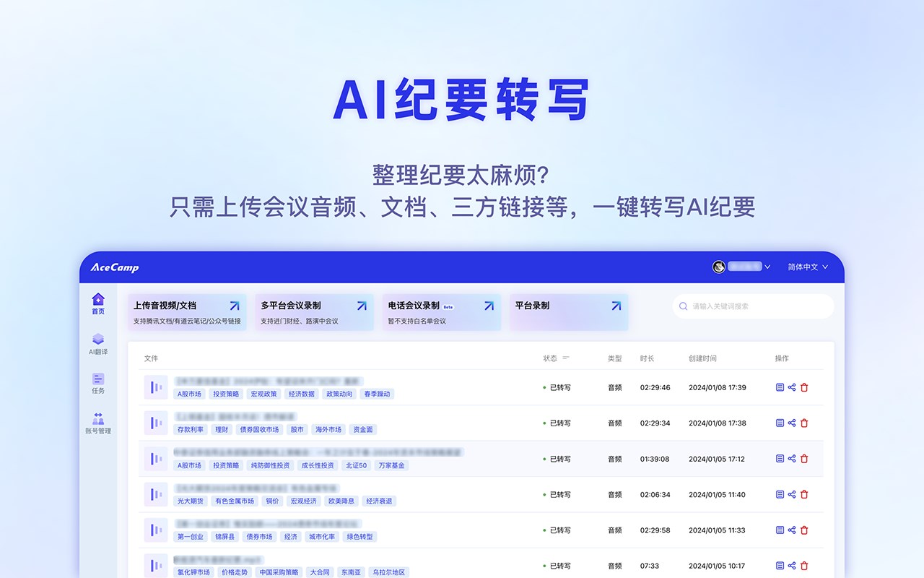The height and width of the screenshot is (578, 924).
Task: Open the 电话会议录制 card
Action: click(x=442, y=312)
